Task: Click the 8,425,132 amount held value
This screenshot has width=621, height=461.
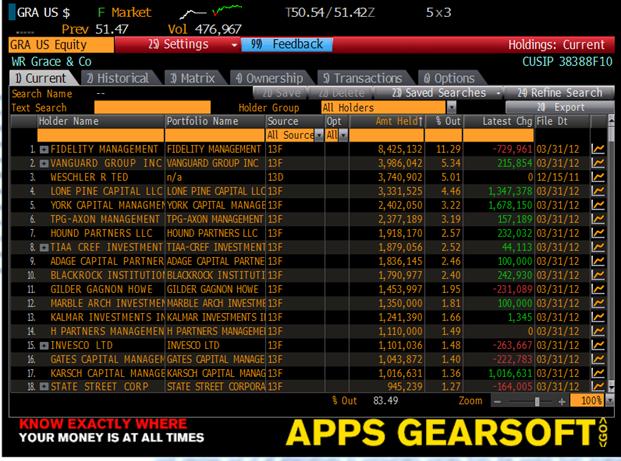Action: pos(400,149)
